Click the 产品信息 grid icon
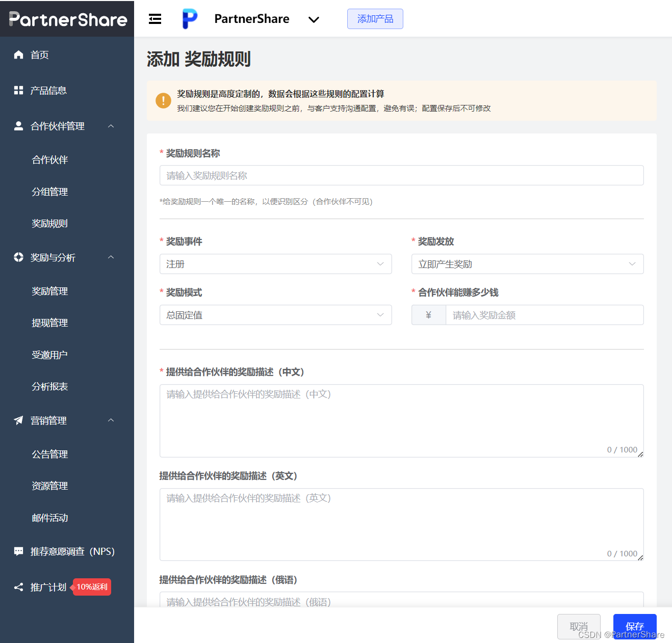672x643 pixels. click(18, 90)
